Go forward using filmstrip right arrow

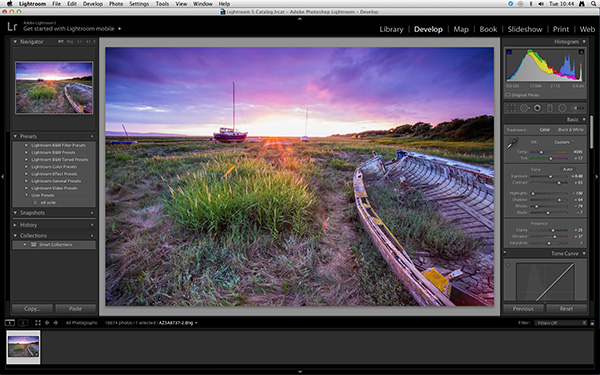coord(55,323)
